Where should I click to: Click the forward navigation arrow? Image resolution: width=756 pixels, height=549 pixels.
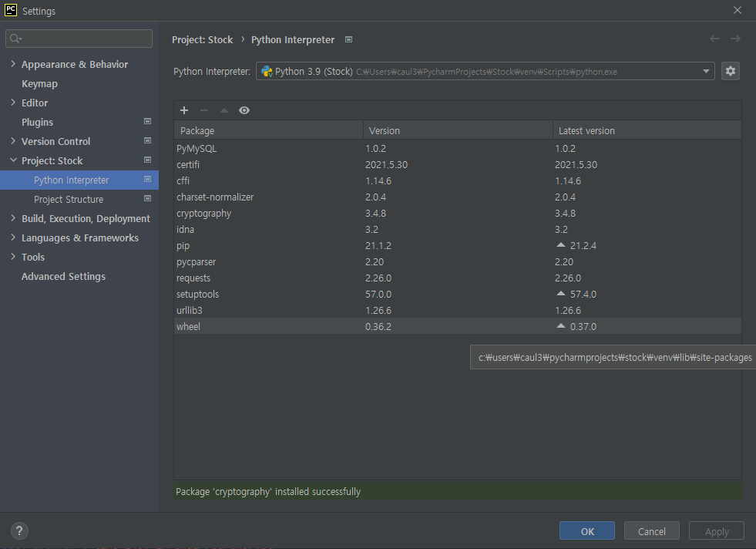735,39
